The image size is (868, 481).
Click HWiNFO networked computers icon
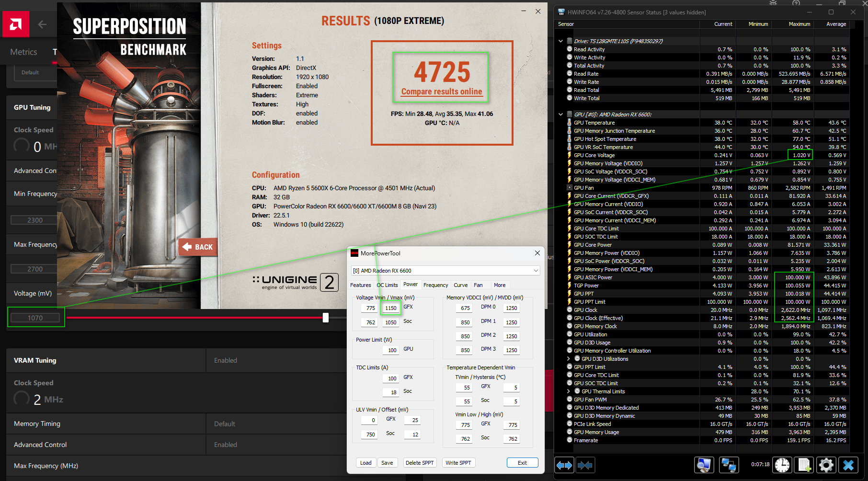coord(729,465)
